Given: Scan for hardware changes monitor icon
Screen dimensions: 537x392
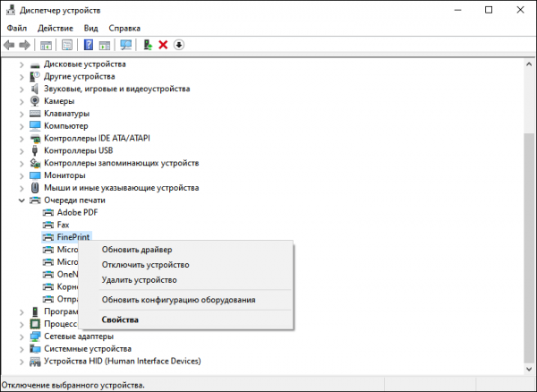Looking at the screenshot, I should point(125,45).
